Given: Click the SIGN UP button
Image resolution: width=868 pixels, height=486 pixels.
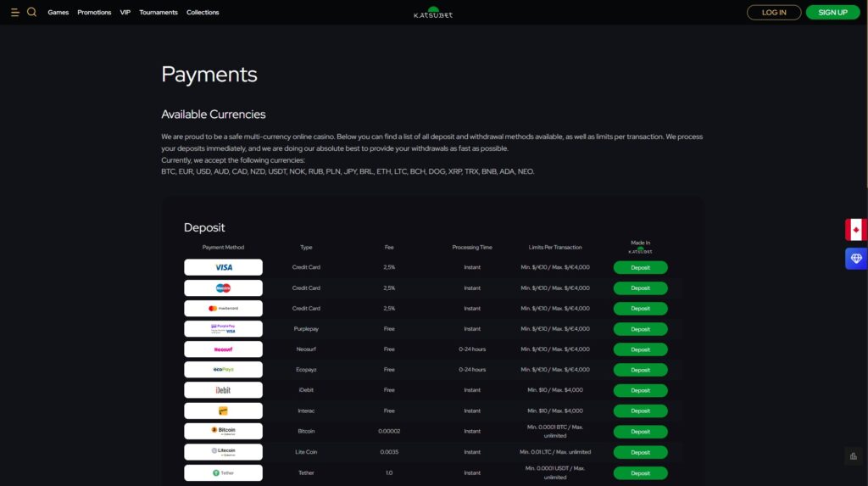Looking at the screenshot, I should (x=832, y=12).
